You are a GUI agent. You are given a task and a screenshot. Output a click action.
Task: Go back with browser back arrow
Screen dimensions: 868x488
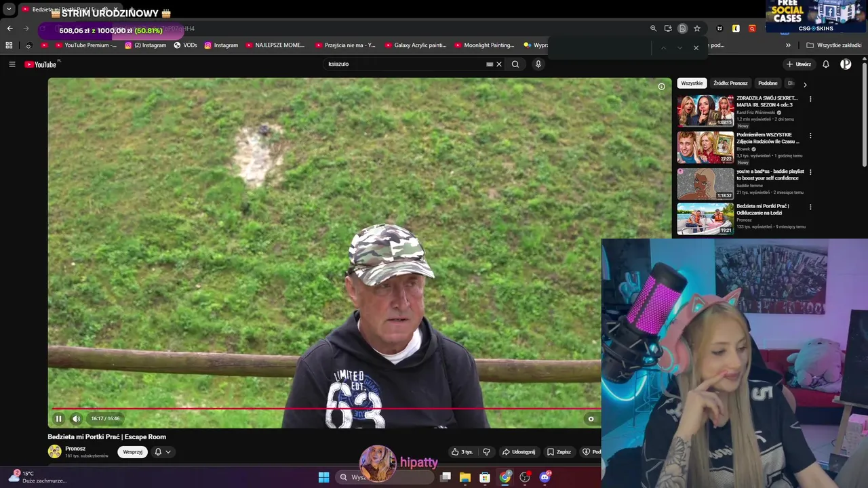9,28
